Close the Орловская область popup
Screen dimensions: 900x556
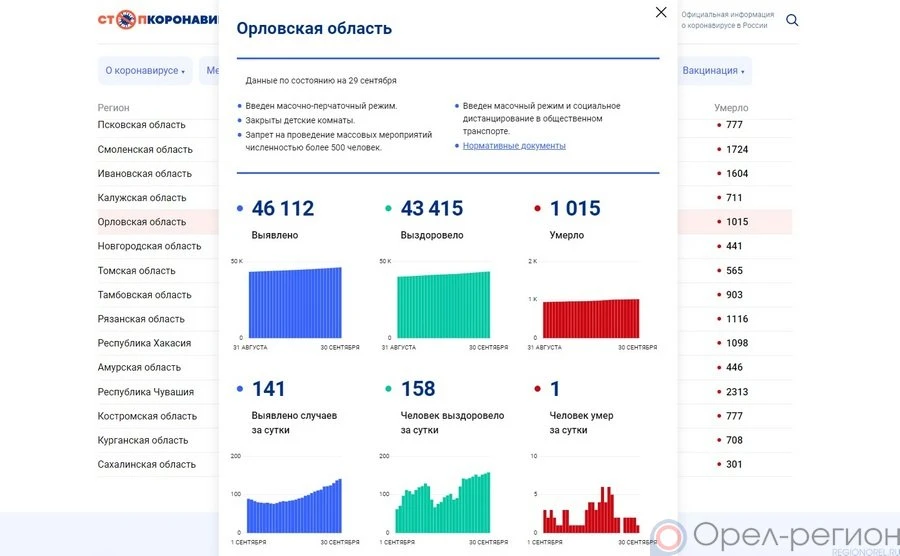tap(660, 12)
